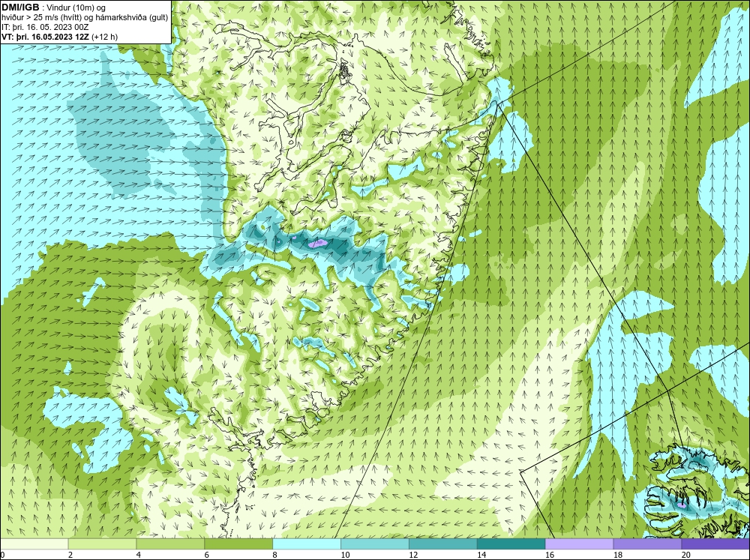Click the DMI/IGB title text
Screen dimensions: 750x560
[x=20, y=7]
